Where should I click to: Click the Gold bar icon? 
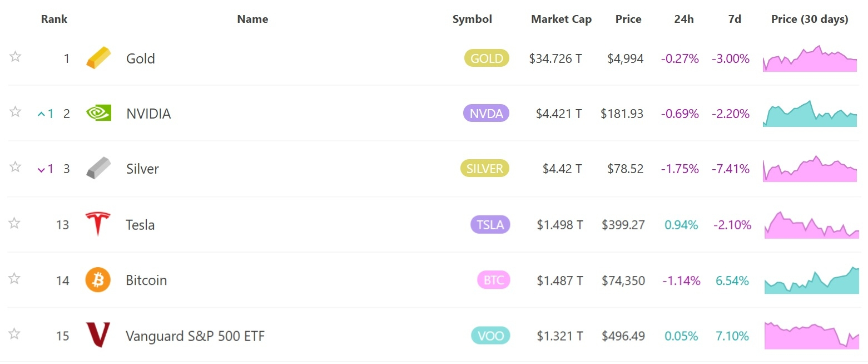(98, 58)
